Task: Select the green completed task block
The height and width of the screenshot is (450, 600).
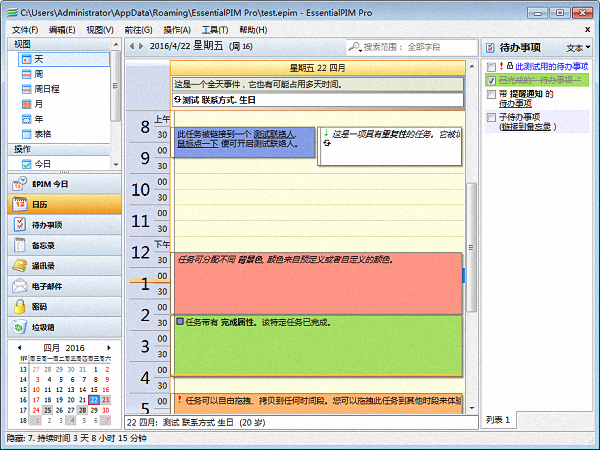Action: point(318,346)
